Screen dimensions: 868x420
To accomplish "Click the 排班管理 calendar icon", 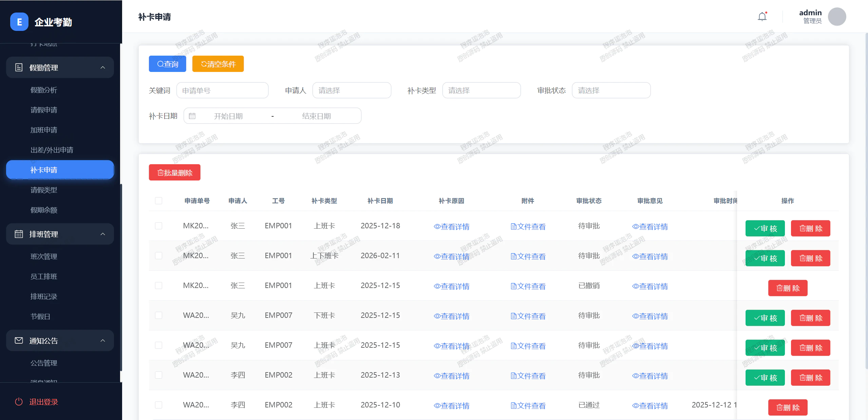I will 19,234.
